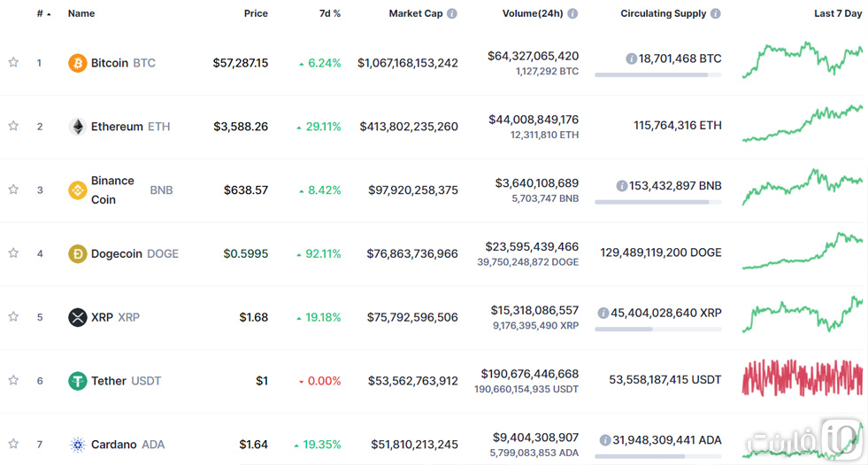868x465 pixels.
Task: Click Circulating Supply column header
Action: coord(664,13)
